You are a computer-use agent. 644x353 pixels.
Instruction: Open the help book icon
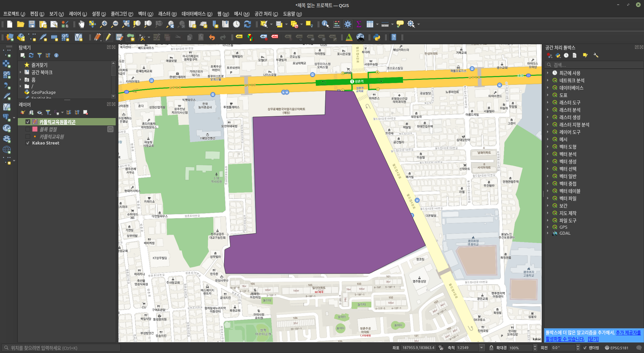(394, 37)
